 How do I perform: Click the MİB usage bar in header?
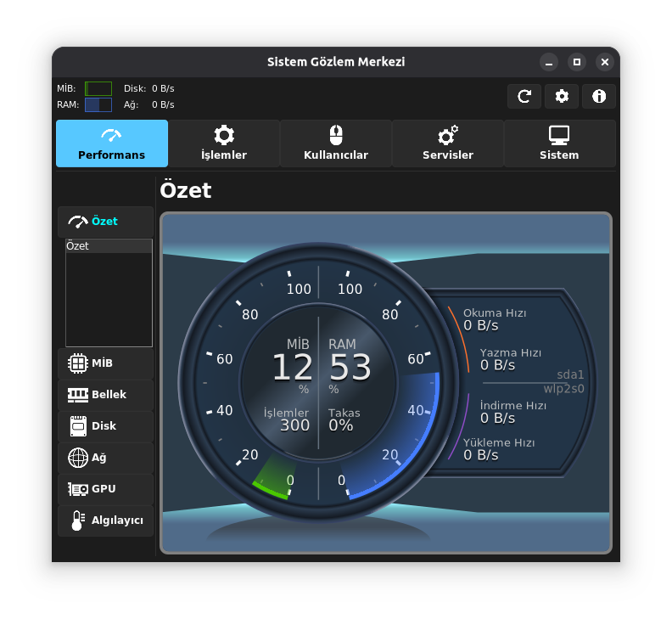tap(98, 88)
